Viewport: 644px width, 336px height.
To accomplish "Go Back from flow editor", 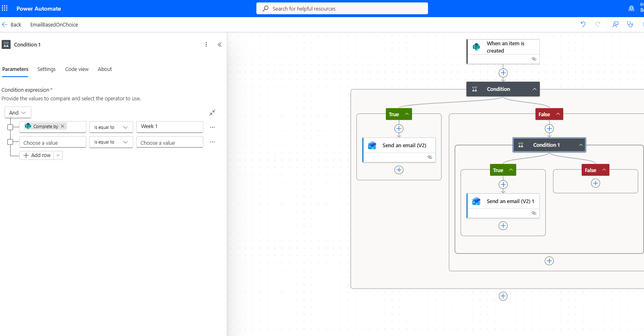I will 11,24.
